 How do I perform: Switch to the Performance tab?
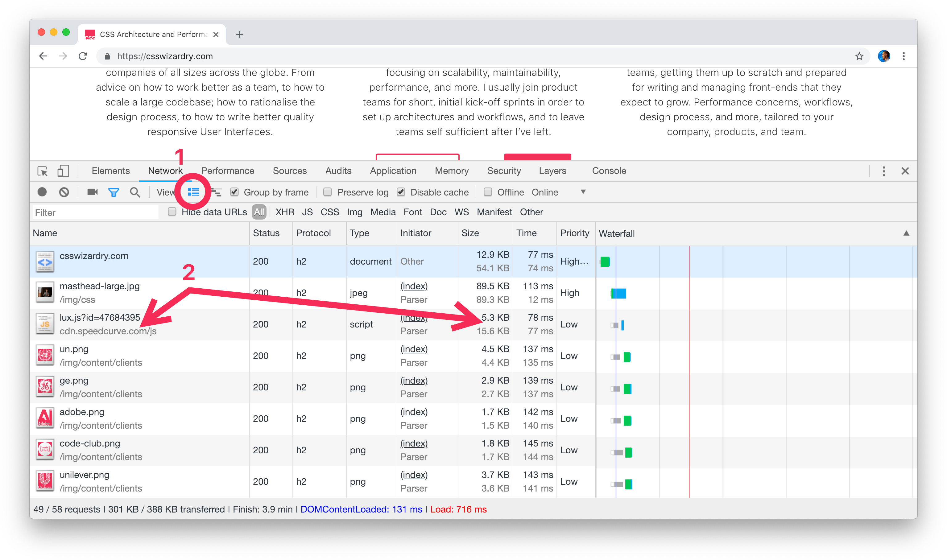228,171
